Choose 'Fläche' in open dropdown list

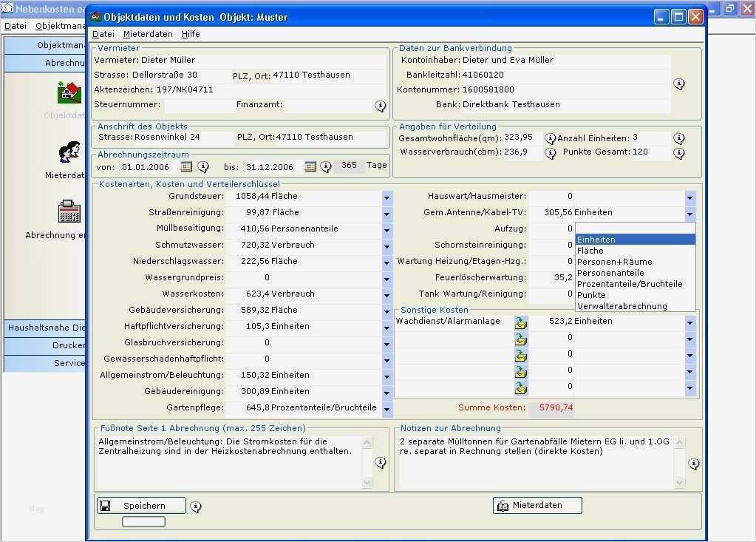[635, 251]
